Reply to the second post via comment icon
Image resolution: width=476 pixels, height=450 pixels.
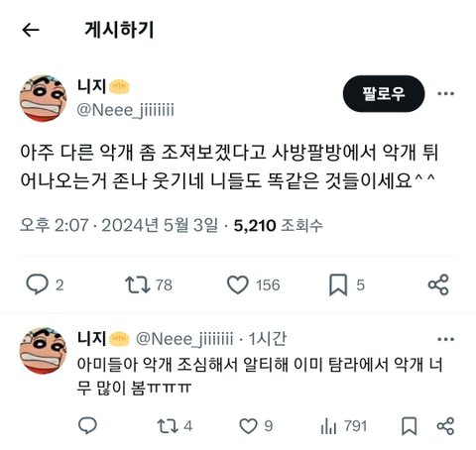point(87,425)
